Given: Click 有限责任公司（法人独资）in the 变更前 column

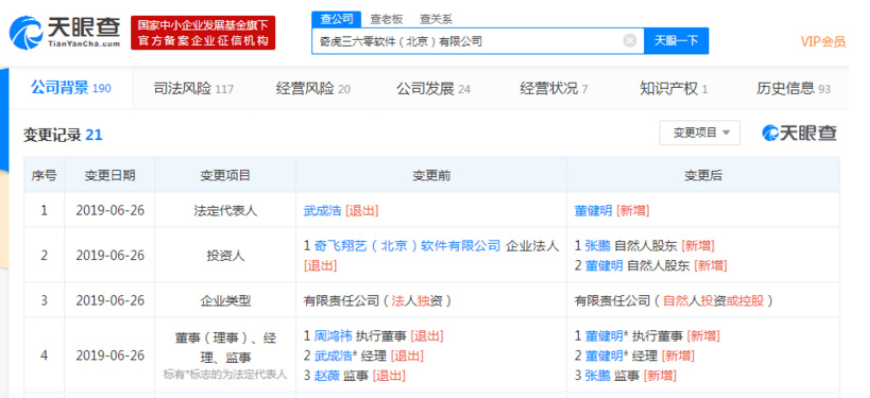Looking at the screenshot, I should click(377, 300).
